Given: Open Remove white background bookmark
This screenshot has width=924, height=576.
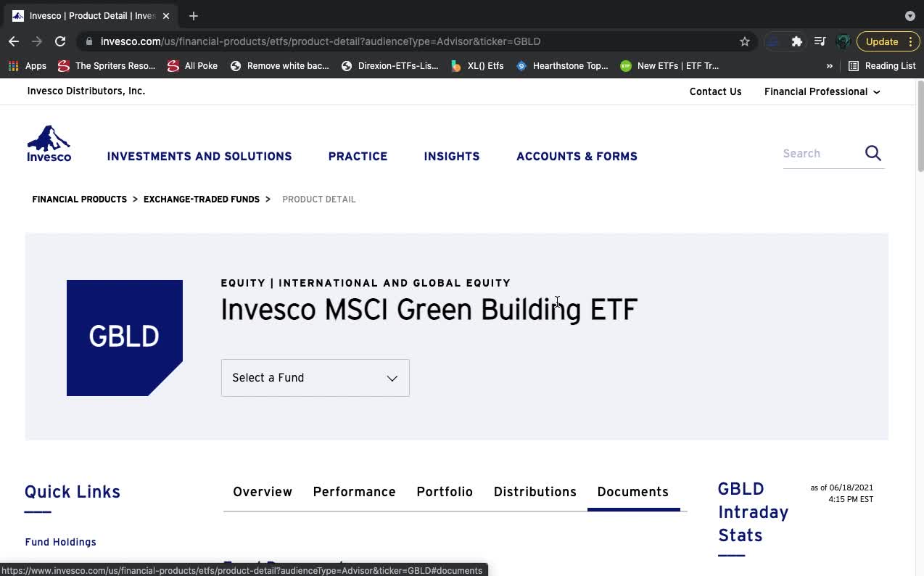Looking at the screenshot, I should (279, 66).
